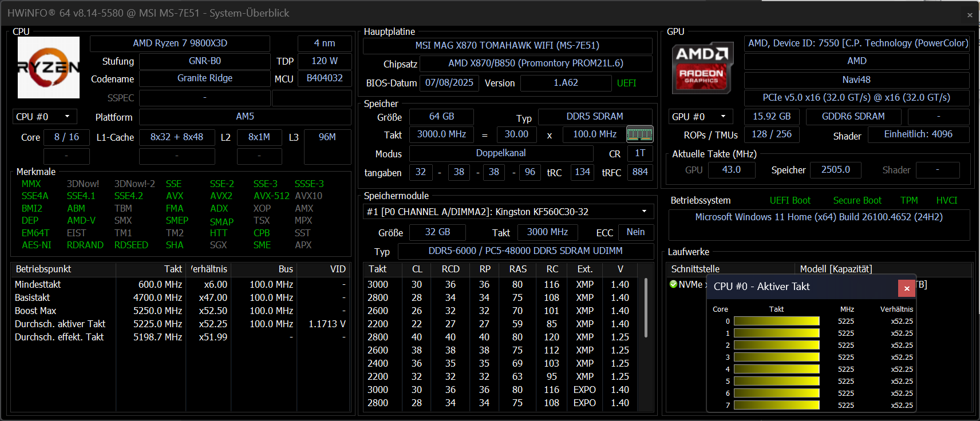
Task: Click the 1.1713 V VID value
Action: tap(327, 324)
